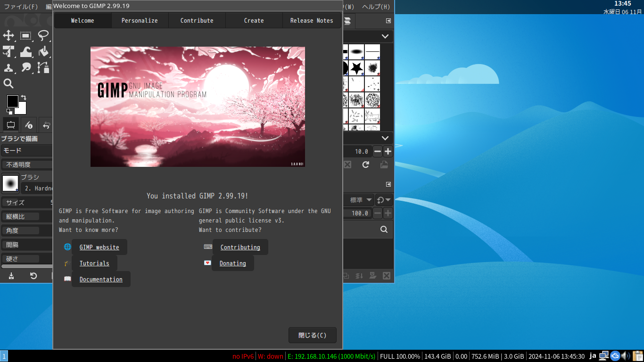Open the ファイル(F) menu

pos(21,7)
